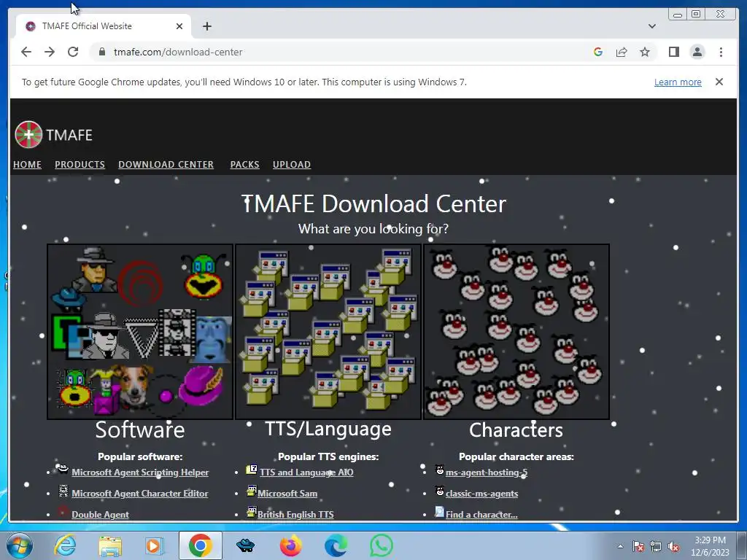Click icon beside Microsoft Agent Scripting Helper

(x=63, y=469)
